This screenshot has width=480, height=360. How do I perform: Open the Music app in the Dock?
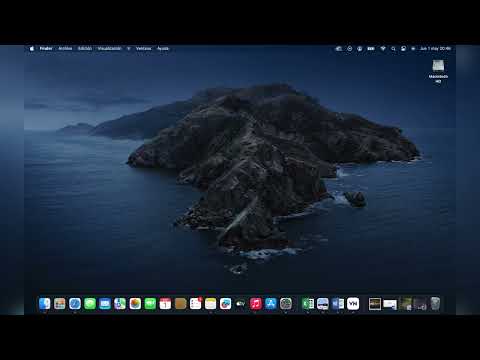[x=256, y=304]
